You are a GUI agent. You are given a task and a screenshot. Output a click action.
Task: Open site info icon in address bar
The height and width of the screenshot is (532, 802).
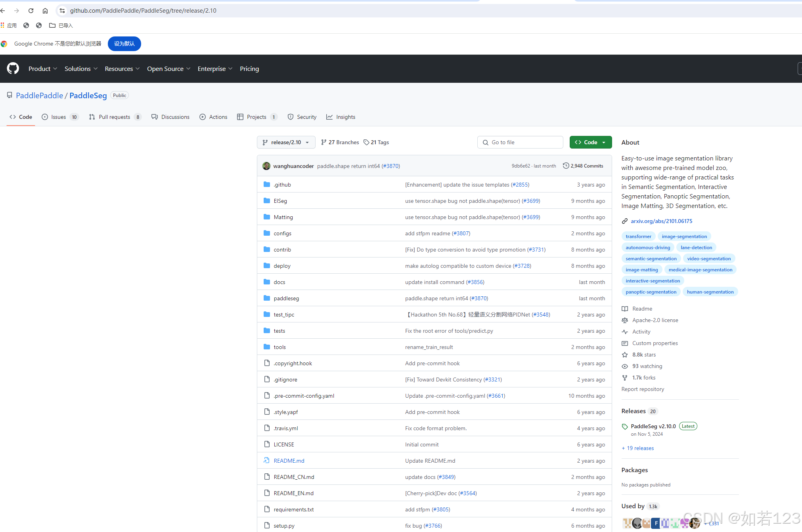pos(62,11)
